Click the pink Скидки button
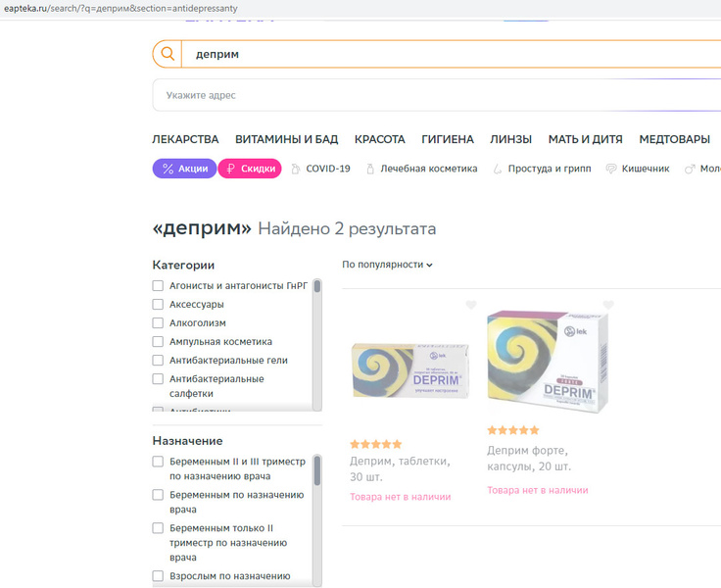Image resolution: width=721 pixels, height=588 pixels. [250, 169]
